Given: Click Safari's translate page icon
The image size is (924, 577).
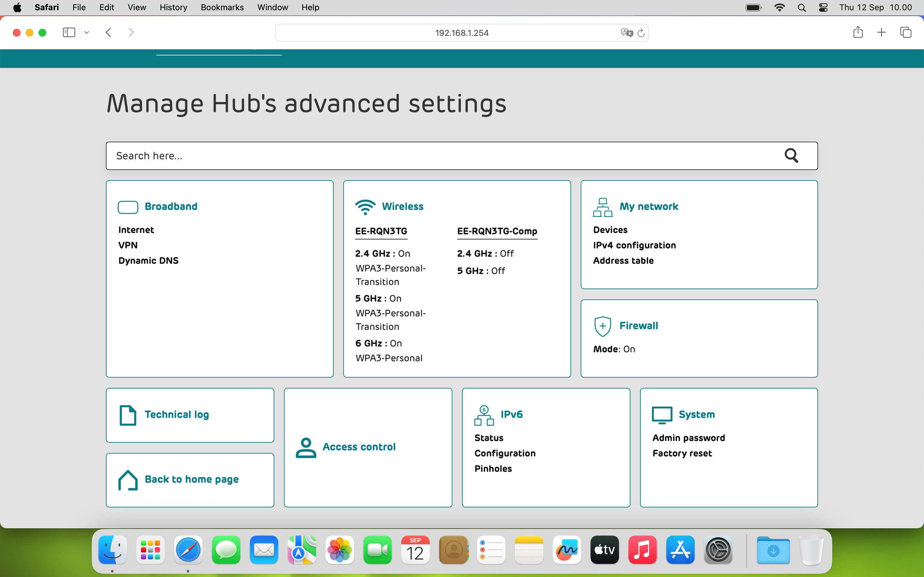Looking at the screenshot, I should [x=626, y=33].
